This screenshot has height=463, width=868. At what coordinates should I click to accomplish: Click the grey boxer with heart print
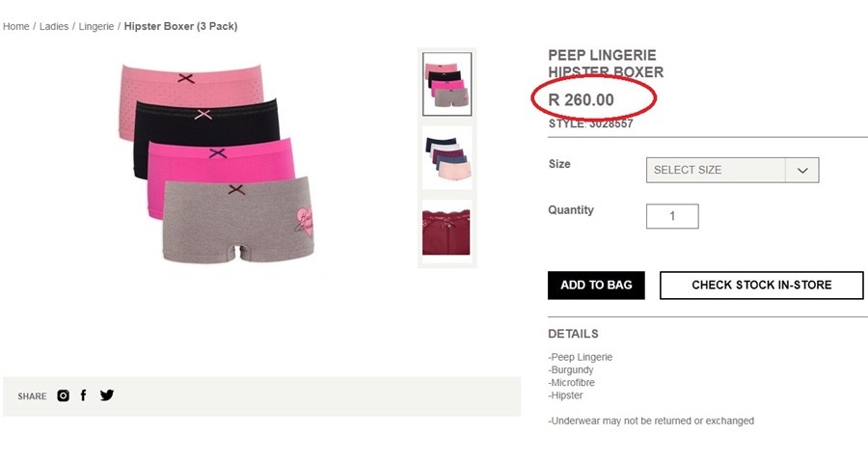point(238,222)
